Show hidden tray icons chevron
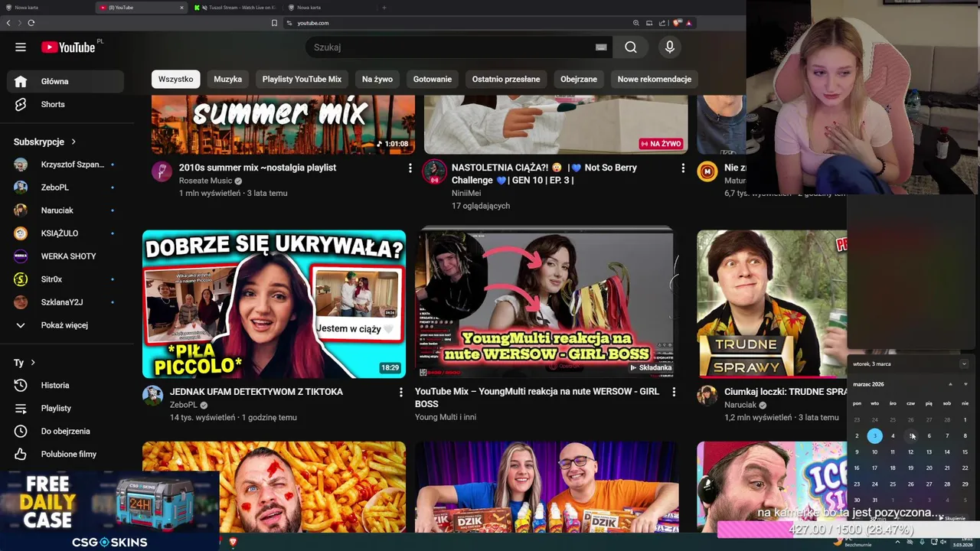The image size is (980, 551). (897, 542)
